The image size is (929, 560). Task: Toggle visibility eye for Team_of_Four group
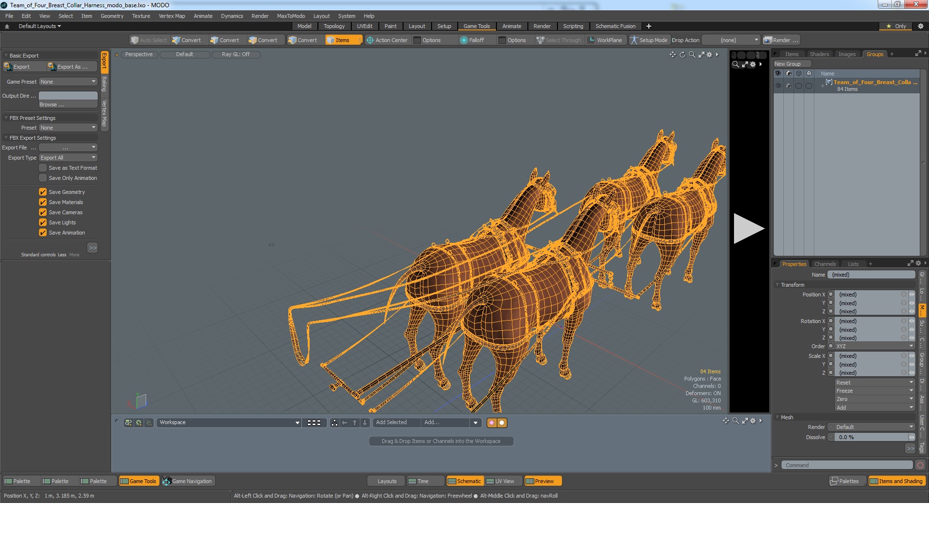pos(778,86)
